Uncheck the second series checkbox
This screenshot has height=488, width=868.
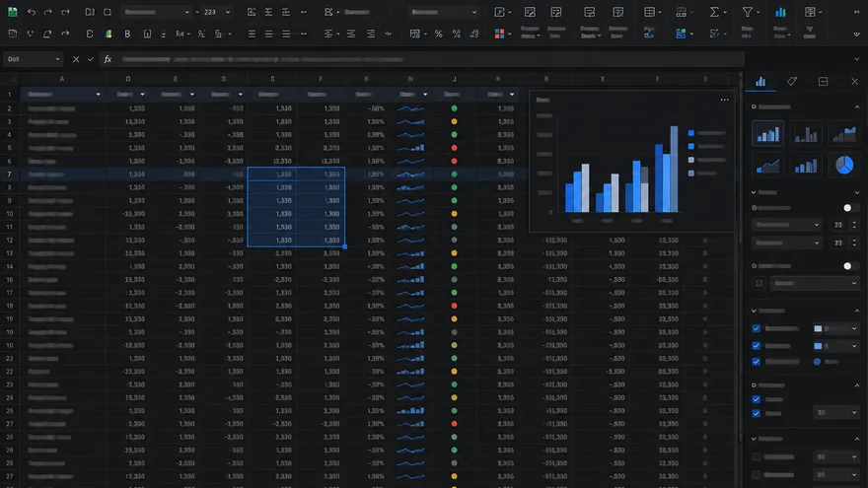[757, 346]
